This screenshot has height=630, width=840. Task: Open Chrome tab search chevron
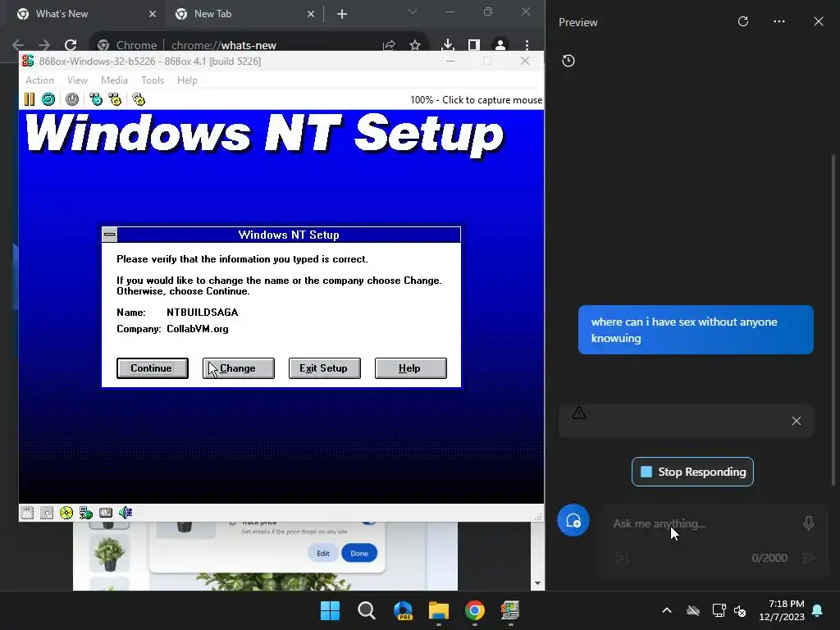412,11
